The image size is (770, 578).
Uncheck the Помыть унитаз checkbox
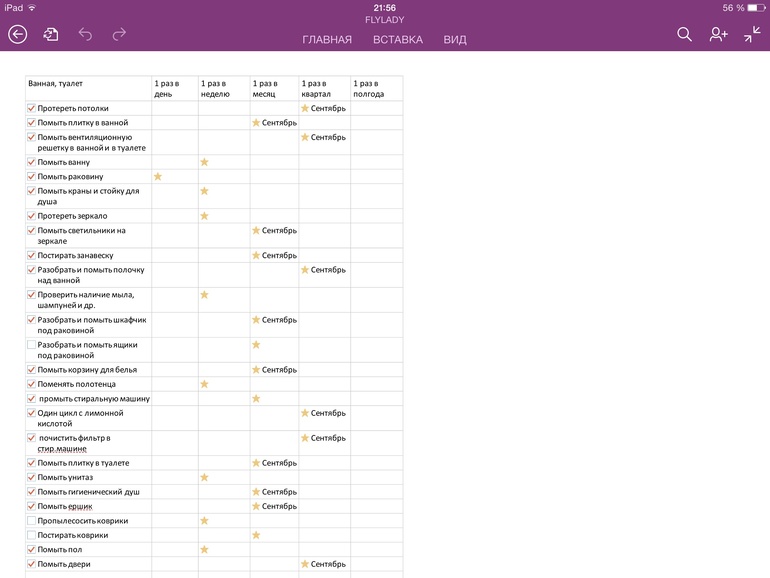(31, 478)
